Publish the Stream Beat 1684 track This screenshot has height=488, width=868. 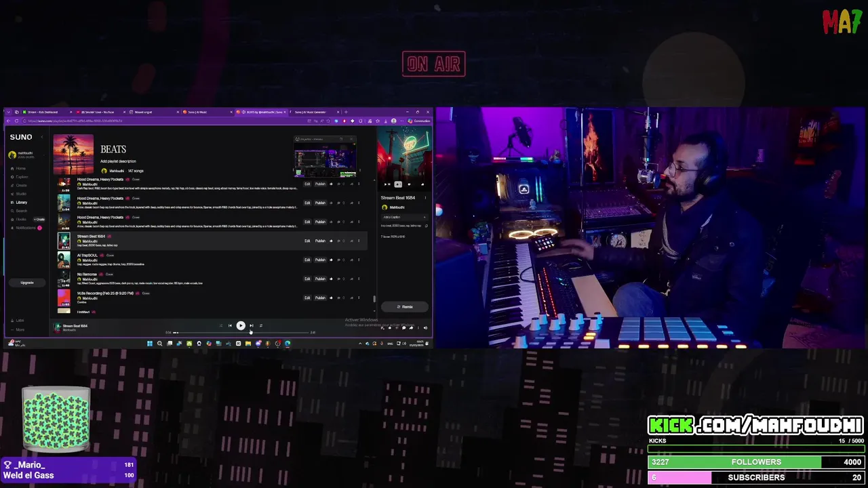click(x=320, y=241)
